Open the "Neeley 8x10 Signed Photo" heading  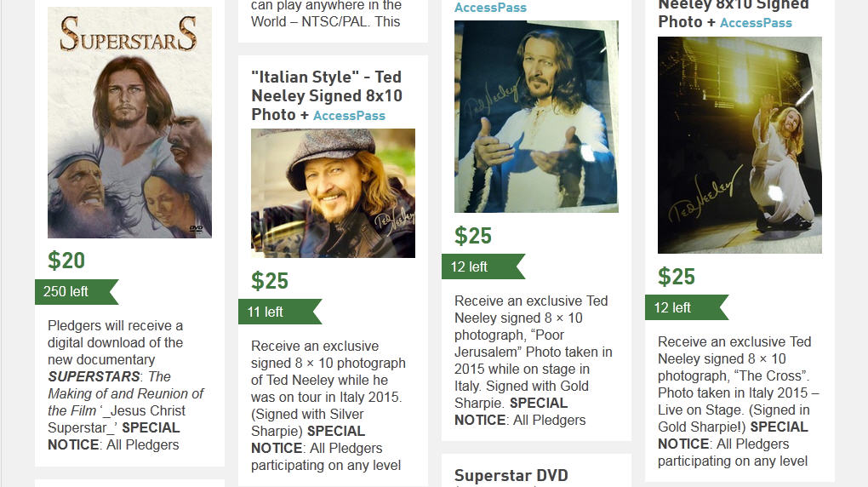[733, 12]
